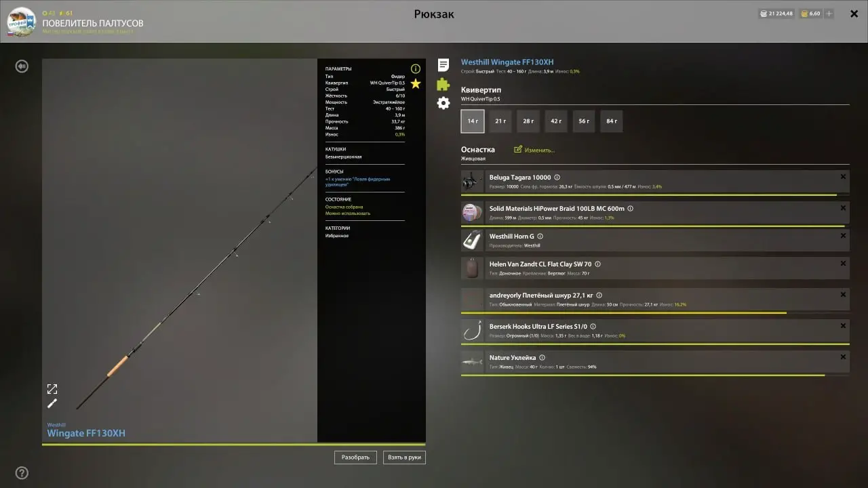Click the Изменить rig edit link
The height and width of the screenshot is (488, 868).
pyautogui.click(x=534, y=150)
